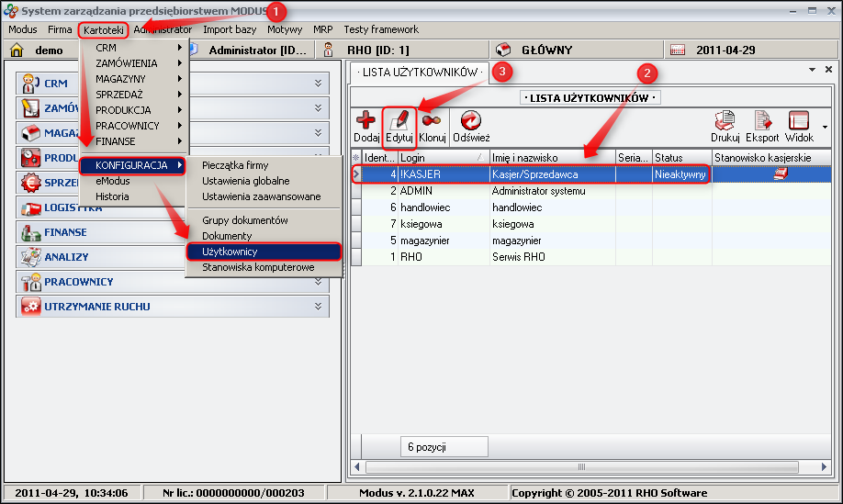Viewport: 843px width, 504px height.
Task: Click the horizontal scrollbar left arrow
Action: (x=357, y=467)
